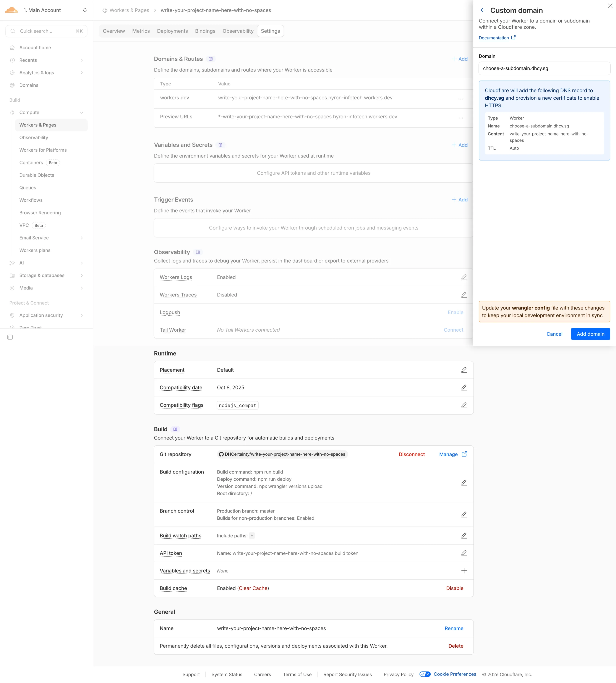Add a variable or secret

point(460,145)
